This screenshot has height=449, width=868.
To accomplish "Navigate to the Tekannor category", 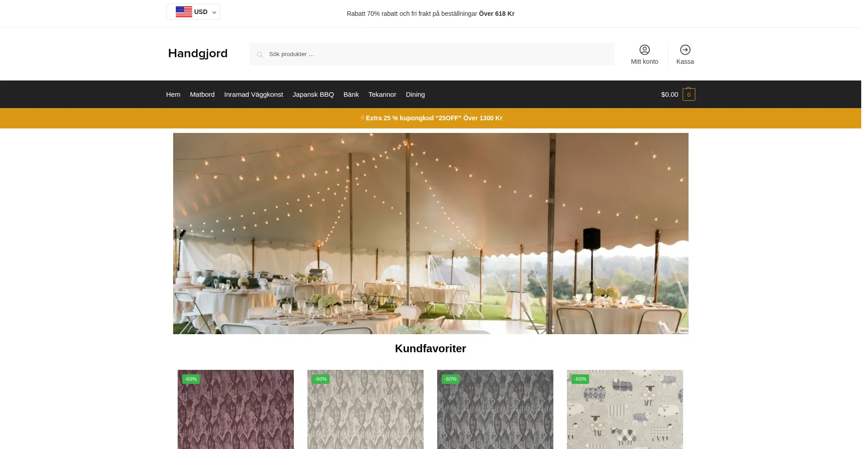I will pyautogui.click(x=382, y=95).
